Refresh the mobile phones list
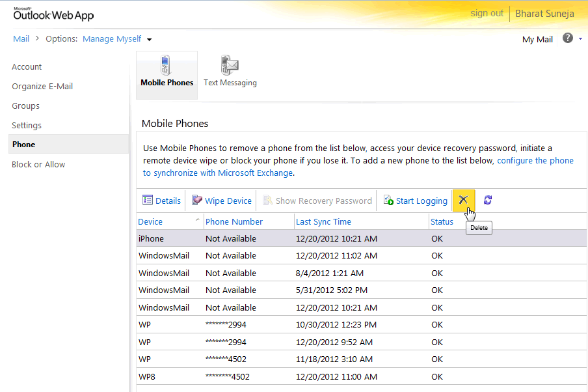The image size is (588, 392). pos(487,200)
